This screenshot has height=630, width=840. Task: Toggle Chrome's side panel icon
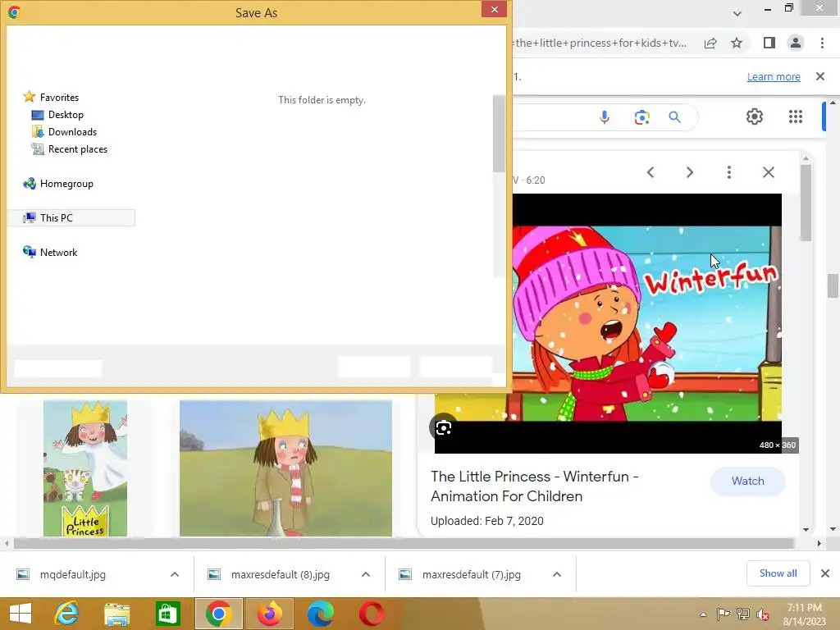(x=769, y=43)
